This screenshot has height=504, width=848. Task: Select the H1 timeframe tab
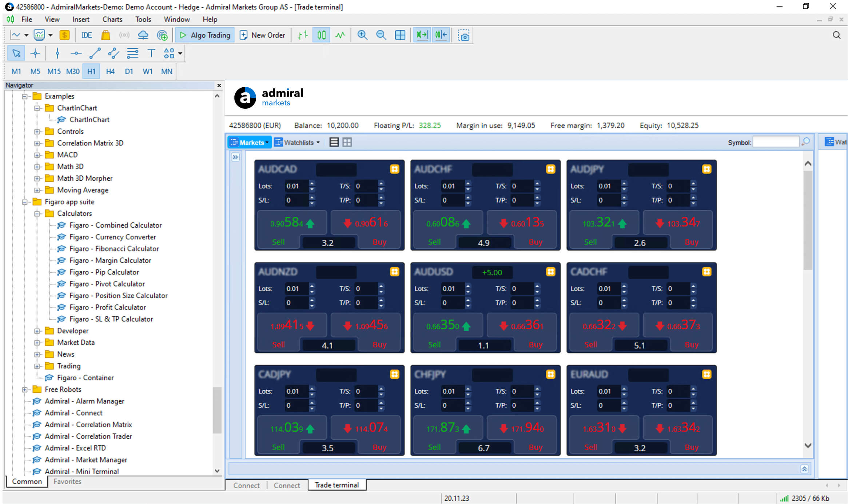[x=91, y=71]
